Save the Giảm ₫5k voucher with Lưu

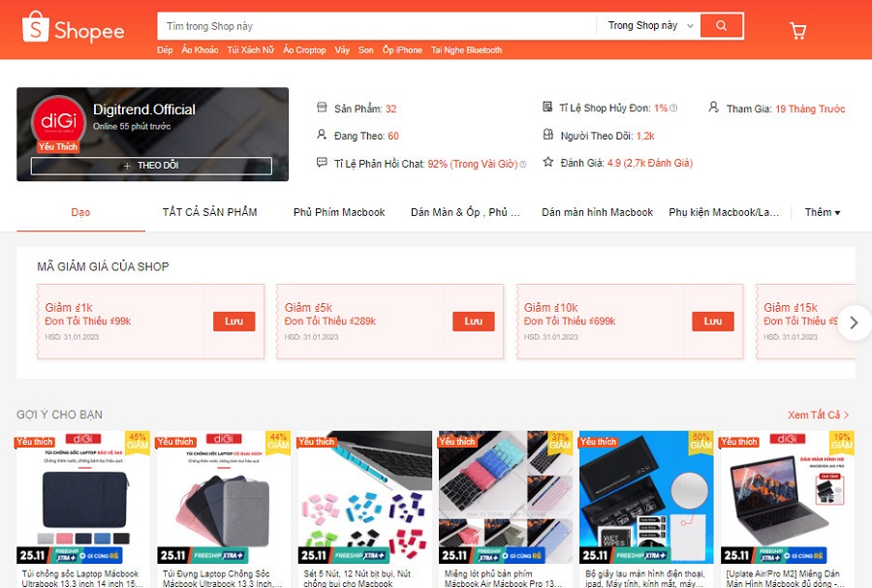click(x=473, y=322)
